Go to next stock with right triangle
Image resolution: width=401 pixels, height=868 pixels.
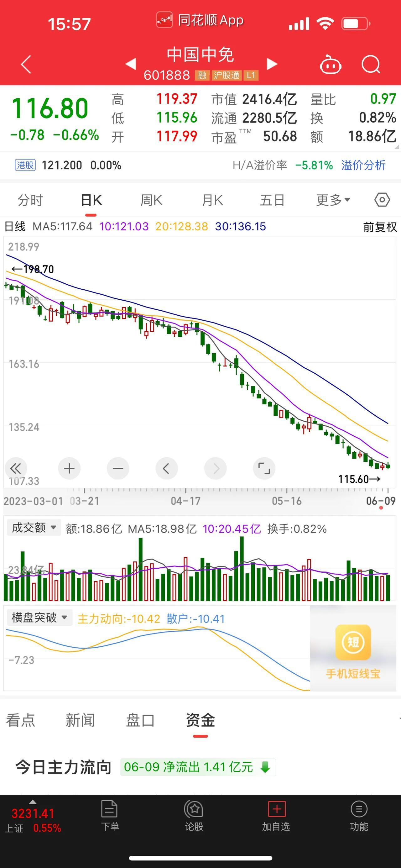point(272,64)
